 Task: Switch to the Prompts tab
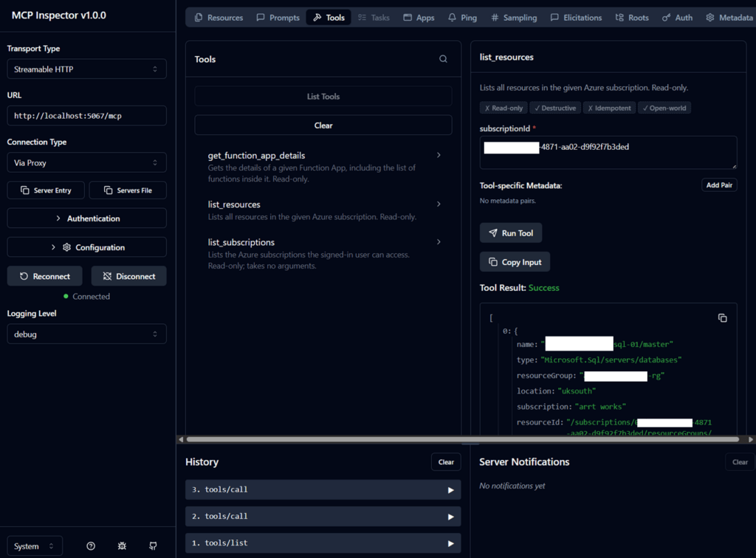point(278,18)
